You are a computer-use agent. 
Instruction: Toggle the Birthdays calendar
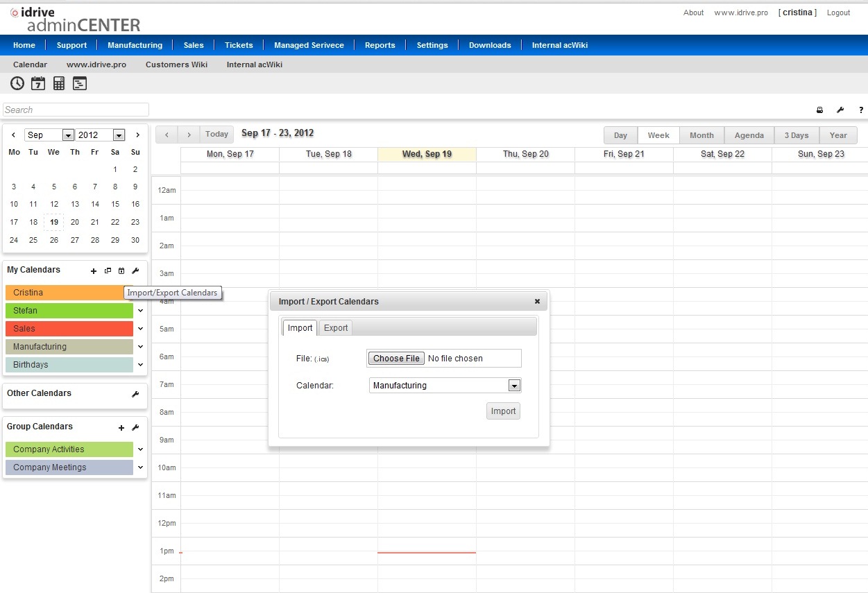click(69, 365)
